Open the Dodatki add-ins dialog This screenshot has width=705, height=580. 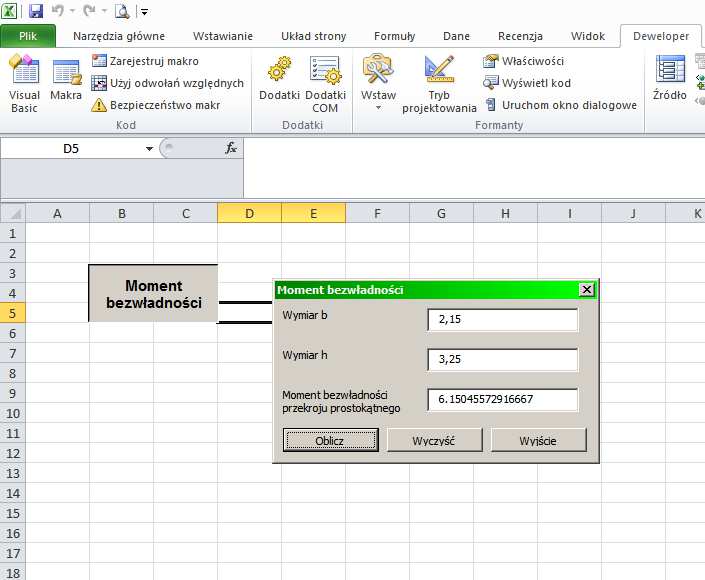[279, 79]
